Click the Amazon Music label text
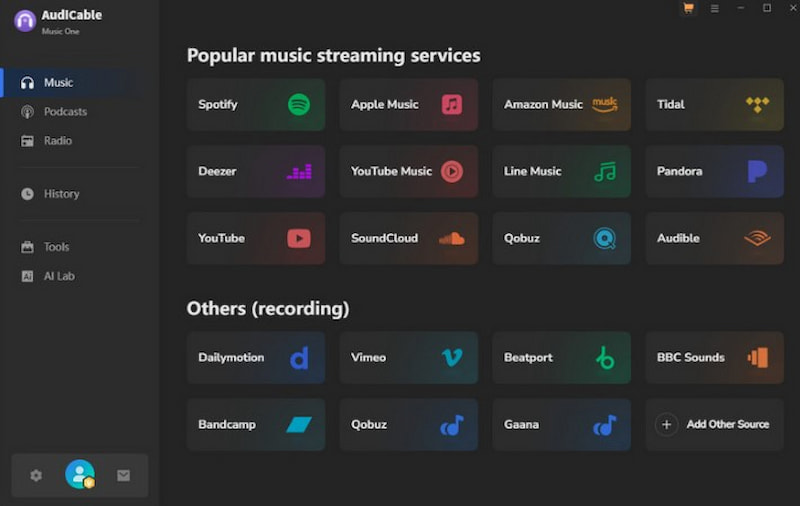 click(543, 105)
